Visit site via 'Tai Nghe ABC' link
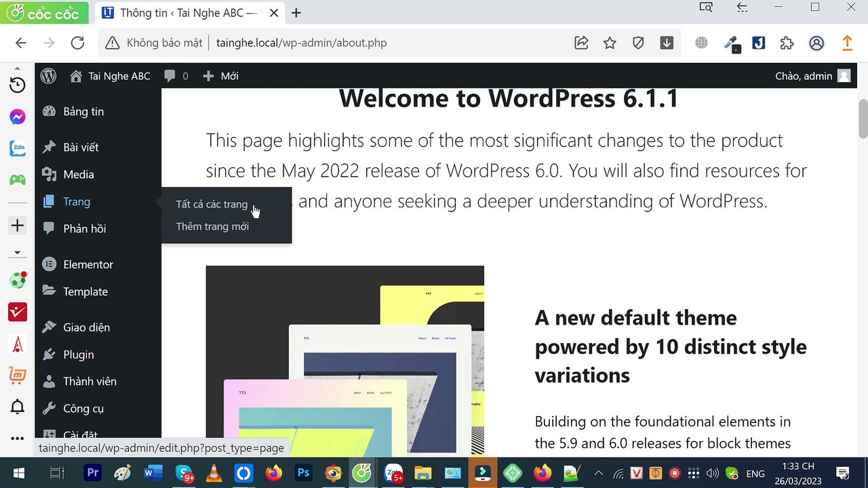 (110, 76)
